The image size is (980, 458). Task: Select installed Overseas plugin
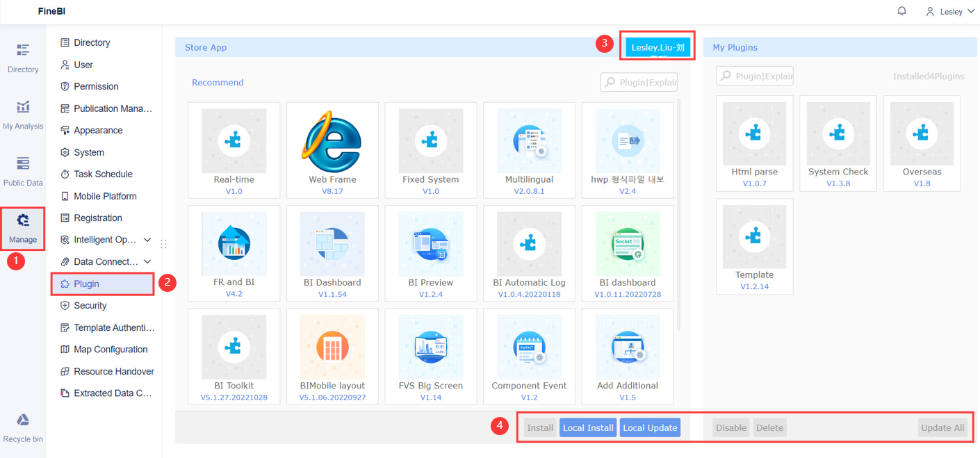(x=922, y=143)
